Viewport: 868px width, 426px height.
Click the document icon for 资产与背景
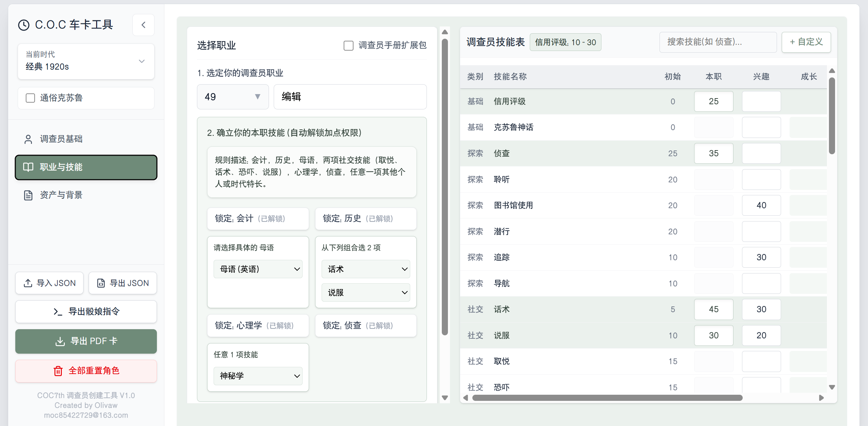28,195
